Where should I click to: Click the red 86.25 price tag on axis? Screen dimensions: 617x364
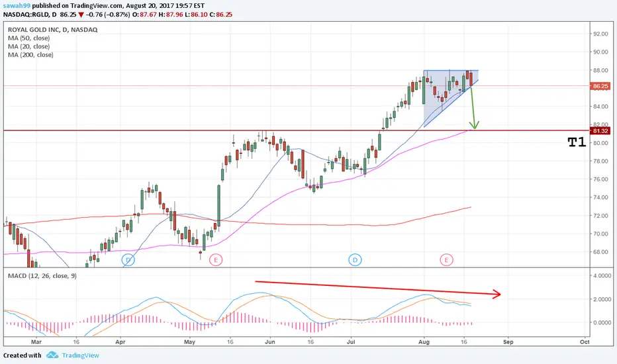point(600,86)
